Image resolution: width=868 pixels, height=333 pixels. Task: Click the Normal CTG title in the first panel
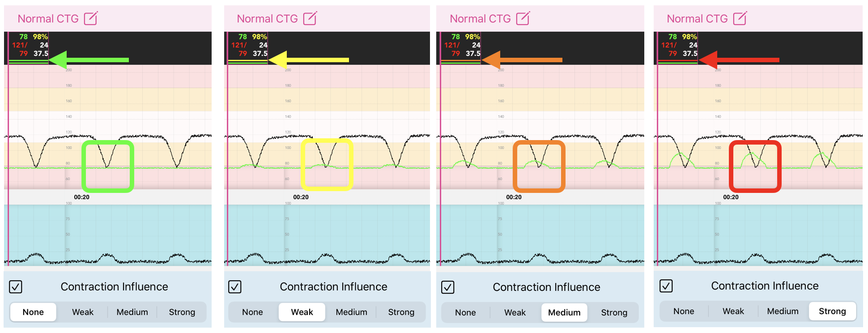49,18
